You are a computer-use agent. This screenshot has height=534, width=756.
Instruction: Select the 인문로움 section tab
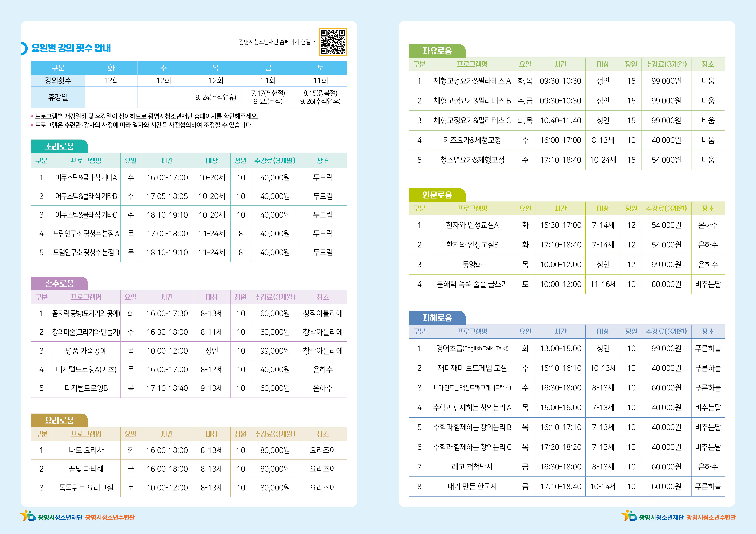(437, 195)
